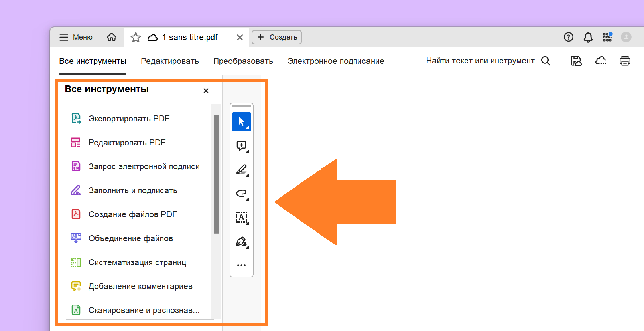Image resolution: width=644 pixels, height=331 pixels.
Task: Open the notifications bell
Action: coord(588,37)
